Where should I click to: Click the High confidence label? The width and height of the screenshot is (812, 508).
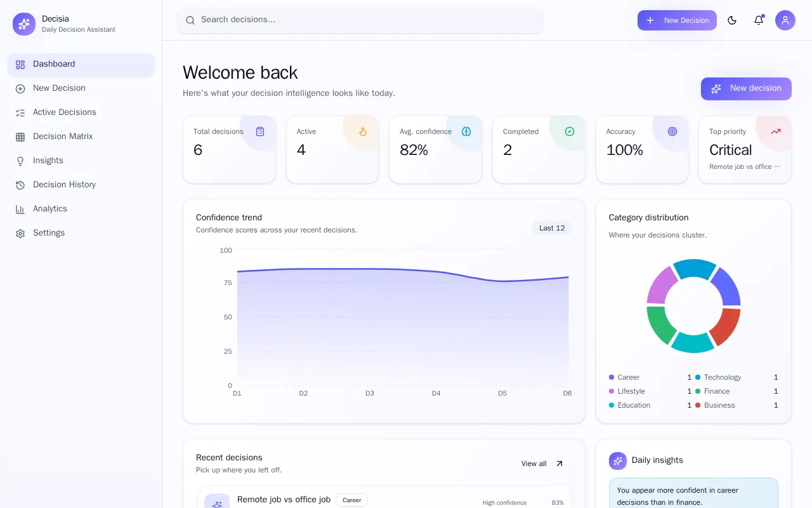pyautogui.click(x=504, y=503)
